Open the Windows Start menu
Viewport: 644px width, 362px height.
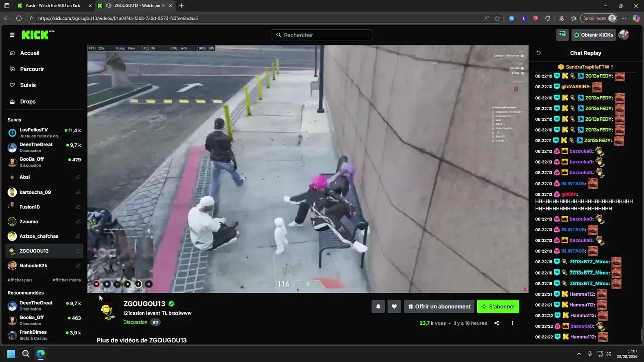[11, 354]
